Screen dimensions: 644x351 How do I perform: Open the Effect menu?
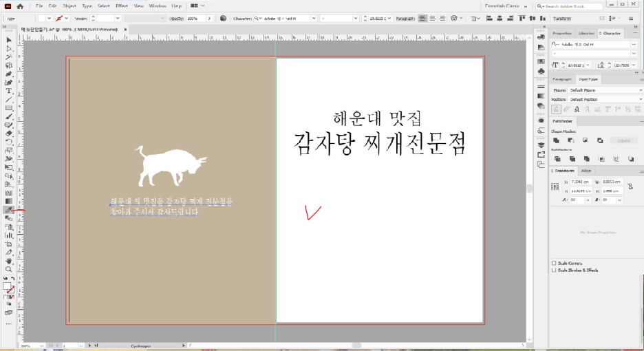[122, 6]
